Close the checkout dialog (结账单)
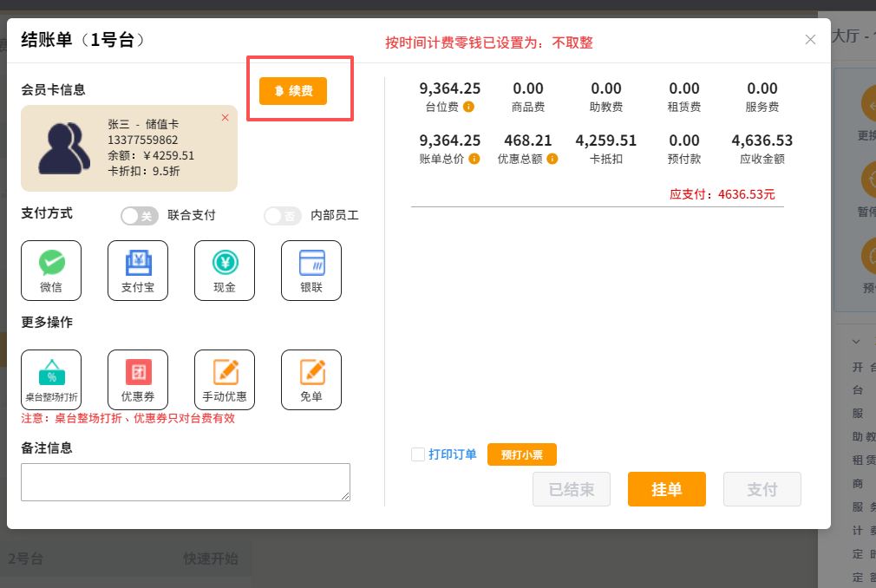The width and height of the screenshot is (876, 588). (x=810, y=40)
